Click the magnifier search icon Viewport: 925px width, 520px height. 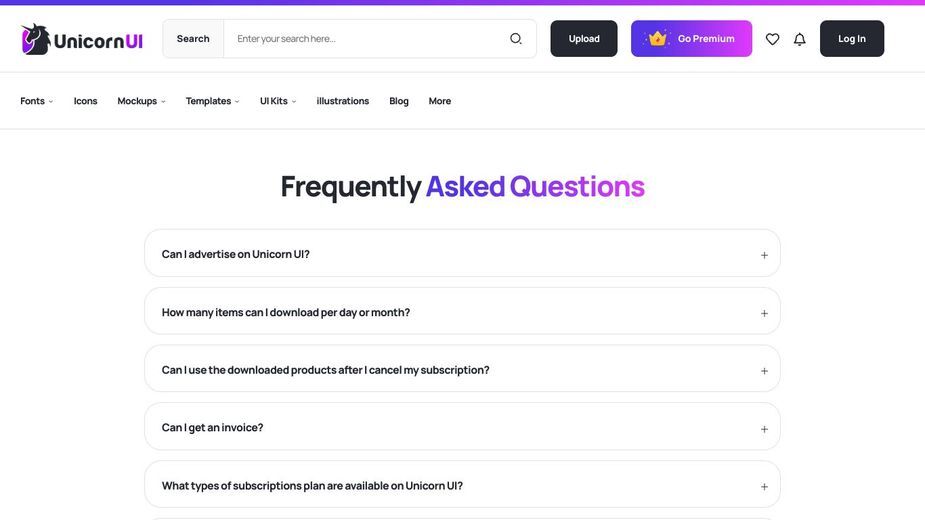516,39
